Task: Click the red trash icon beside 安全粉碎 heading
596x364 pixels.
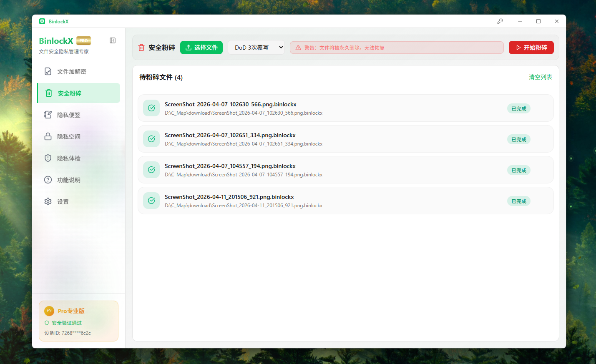Action: pos(141,48)
